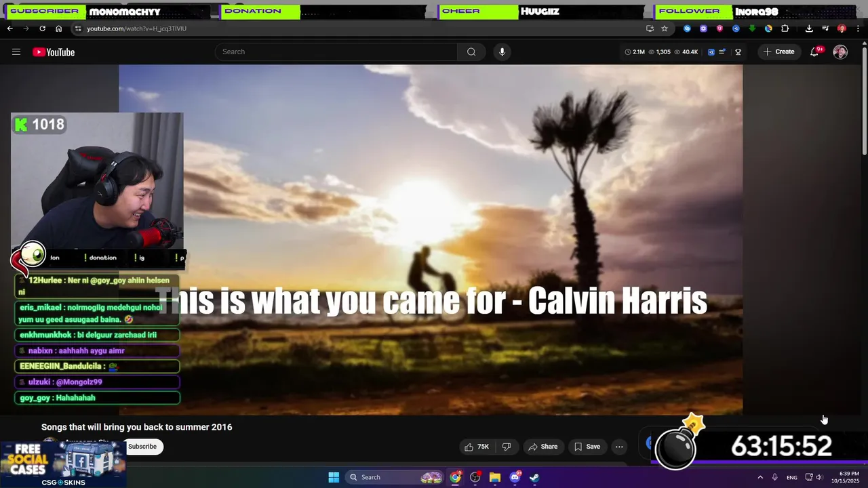Click the YouTube logo
This screenshot has width=868, height=488.
(54, 52)
